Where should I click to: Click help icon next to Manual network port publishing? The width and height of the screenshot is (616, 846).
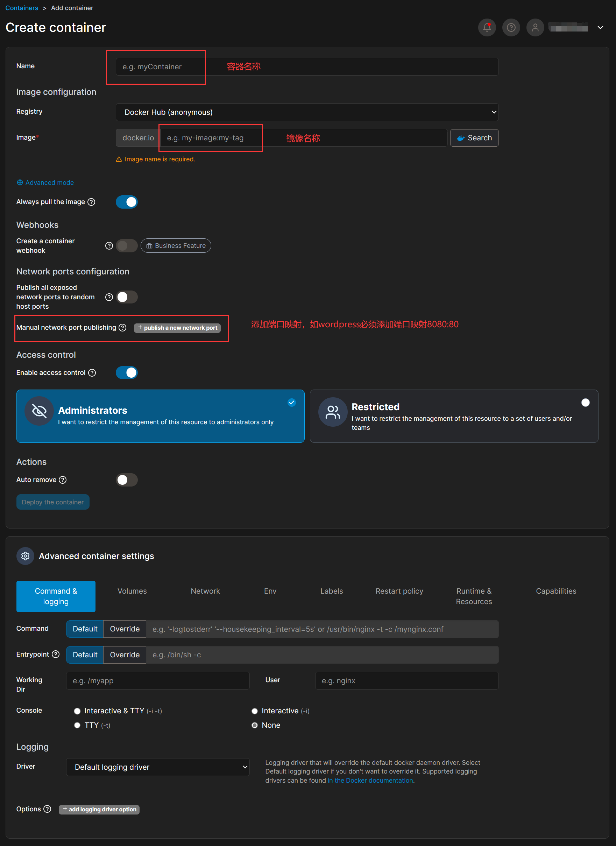tap(122, 328)
